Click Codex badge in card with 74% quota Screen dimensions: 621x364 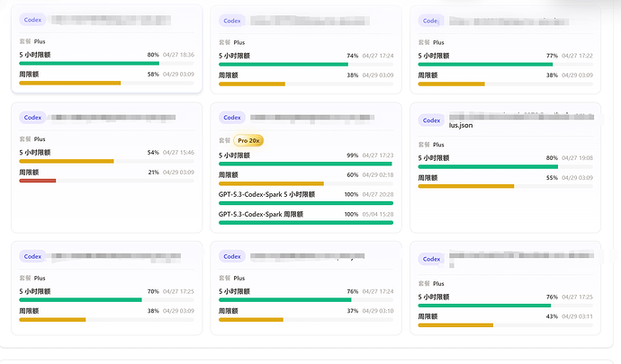tap(232, 21)
